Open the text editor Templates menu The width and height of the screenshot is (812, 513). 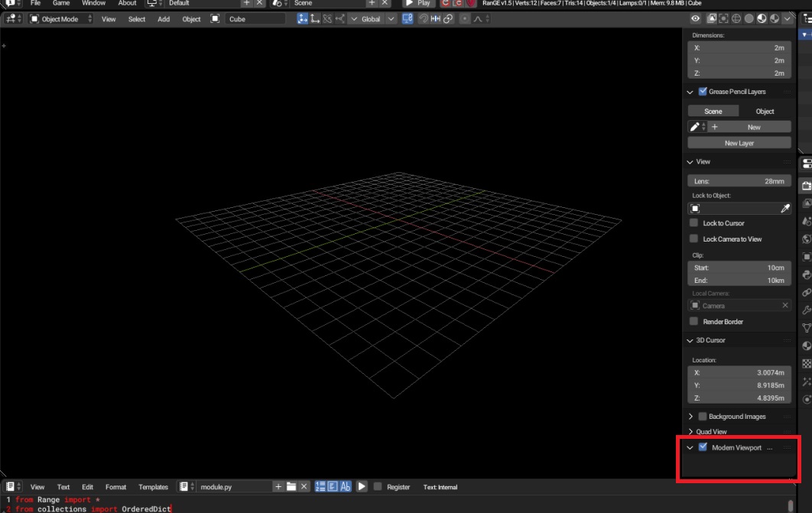tap(153, 487)
